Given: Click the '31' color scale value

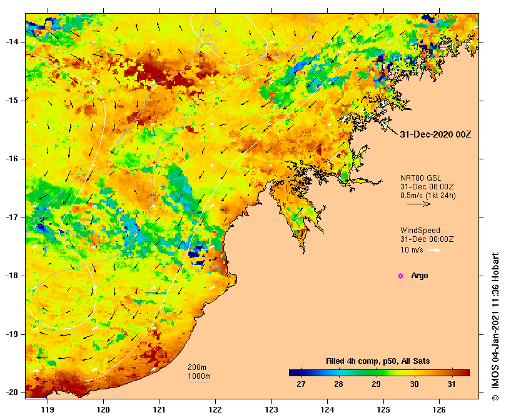Looking at the screenshot, I should coord(452,384).
